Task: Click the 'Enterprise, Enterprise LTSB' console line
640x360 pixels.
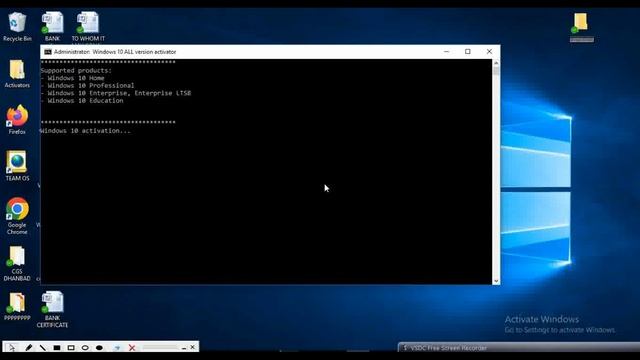Action: [x=116, y=93]
